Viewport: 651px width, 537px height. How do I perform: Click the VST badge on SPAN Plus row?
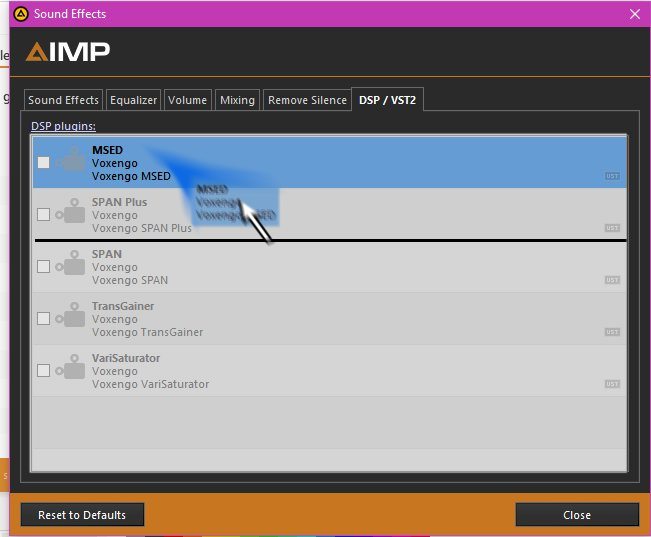point(612,228)
